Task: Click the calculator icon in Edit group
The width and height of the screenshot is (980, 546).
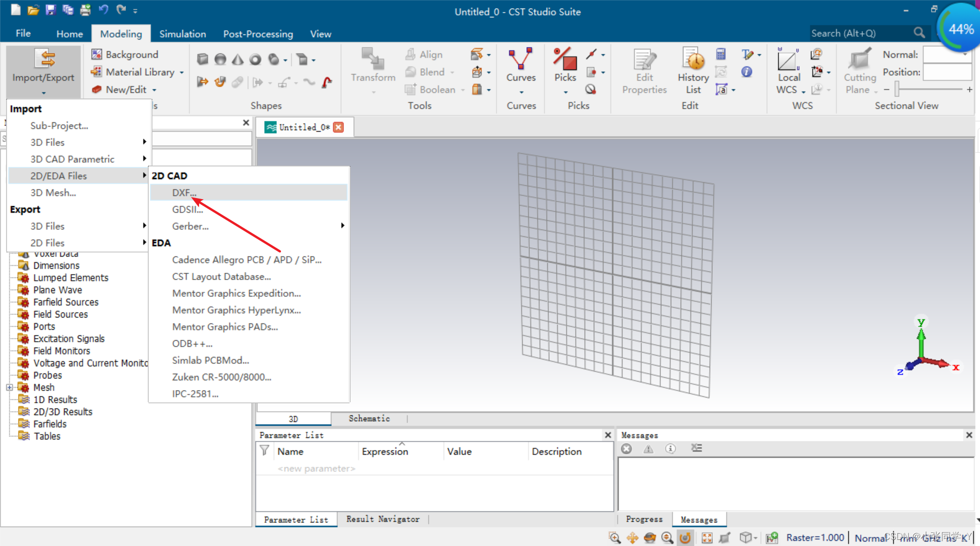Action: 720,54
